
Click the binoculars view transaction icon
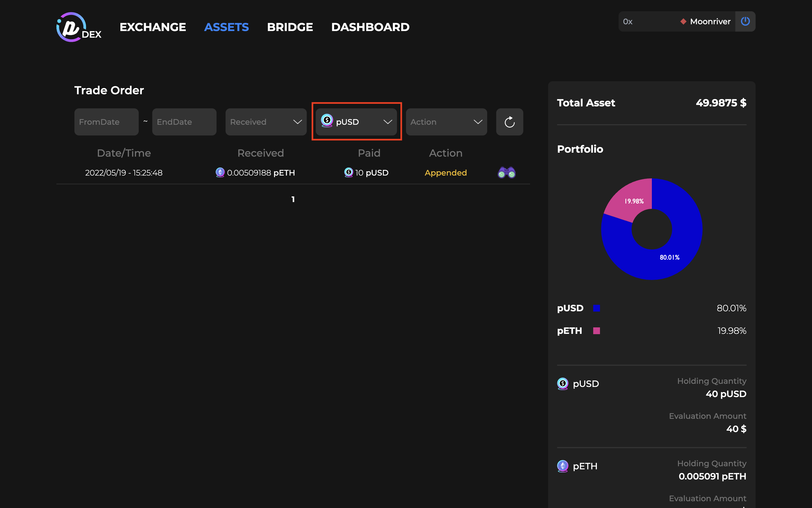coord(507,172)
